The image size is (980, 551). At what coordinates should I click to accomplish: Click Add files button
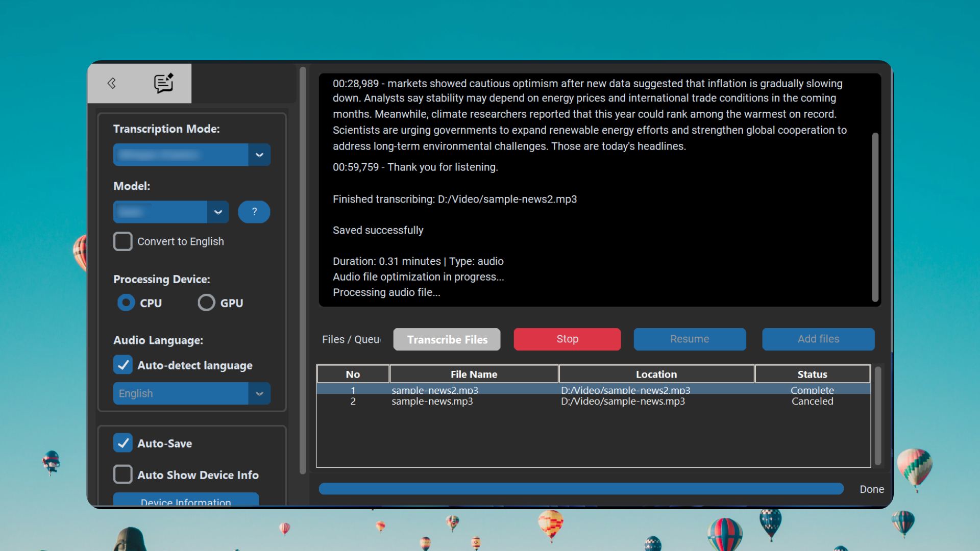tap(818, 339)
